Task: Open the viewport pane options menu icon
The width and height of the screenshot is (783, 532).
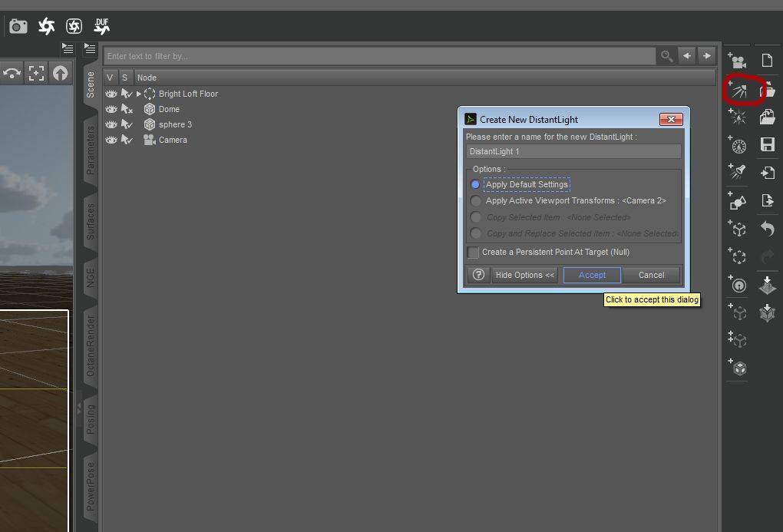Action: coord(68,48)
